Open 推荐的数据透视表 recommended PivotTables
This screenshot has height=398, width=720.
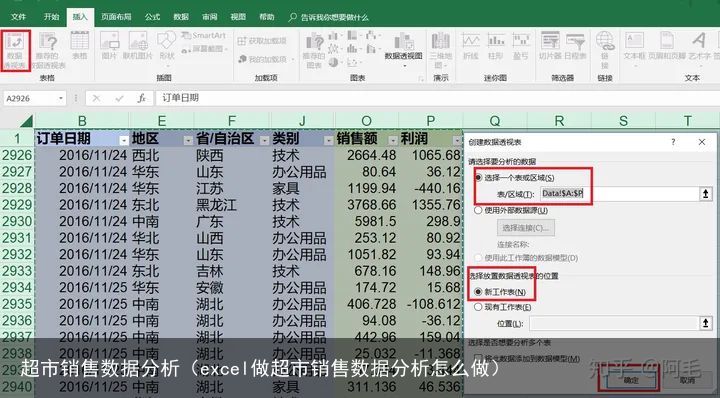click(x=48, y=50)
